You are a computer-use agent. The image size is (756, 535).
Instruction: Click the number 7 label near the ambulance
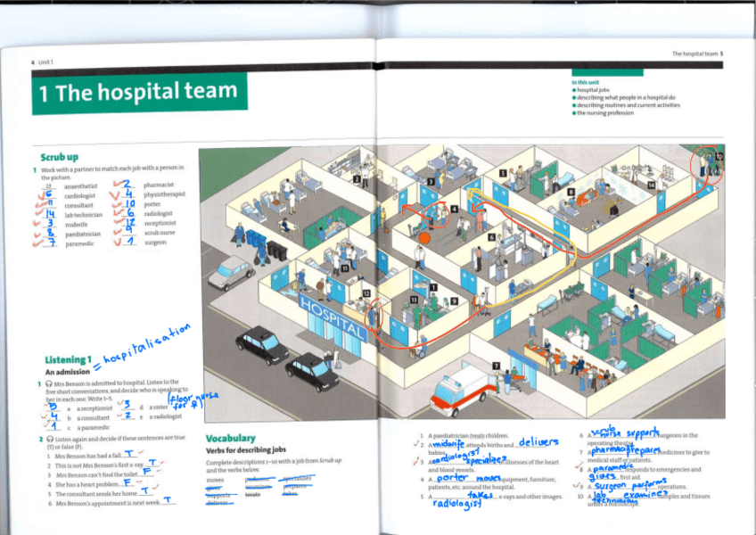496,366
